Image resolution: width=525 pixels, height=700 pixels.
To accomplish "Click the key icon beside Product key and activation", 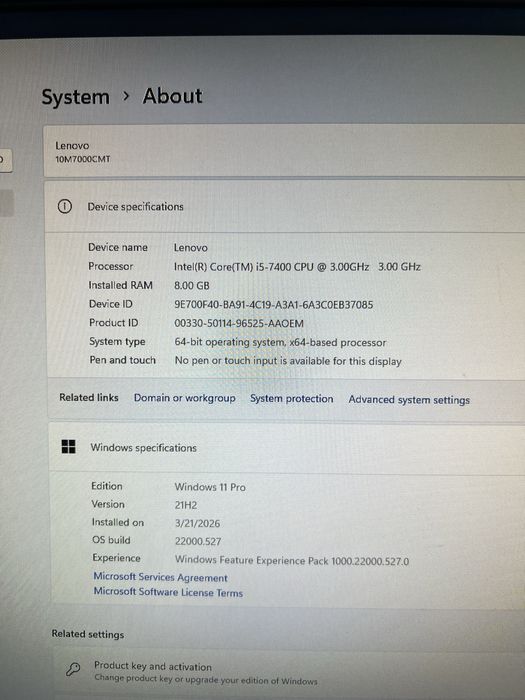I will (x=73, y=669).
